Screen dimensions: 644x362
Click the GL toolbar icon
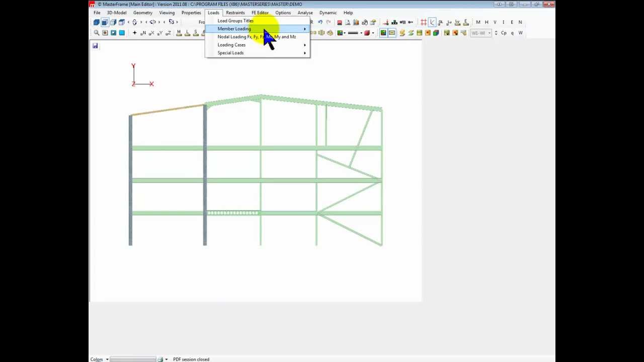tap(440, 22)
